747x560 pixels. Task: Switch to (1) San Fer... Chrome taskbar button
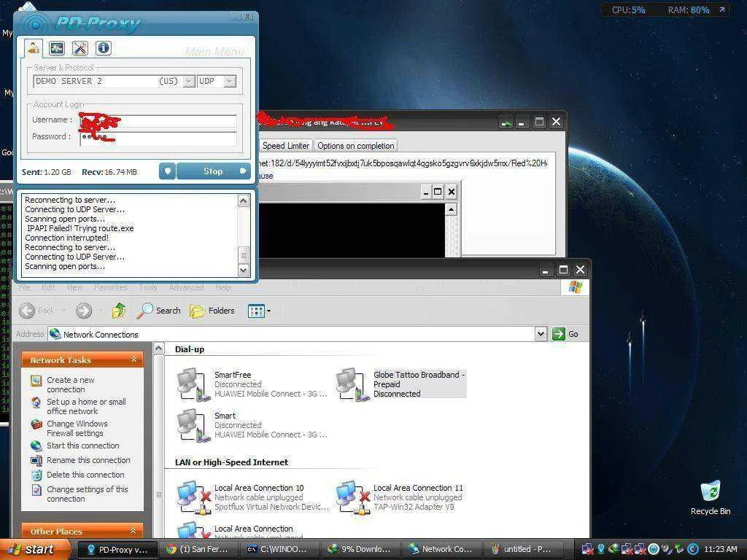point(198,550)
